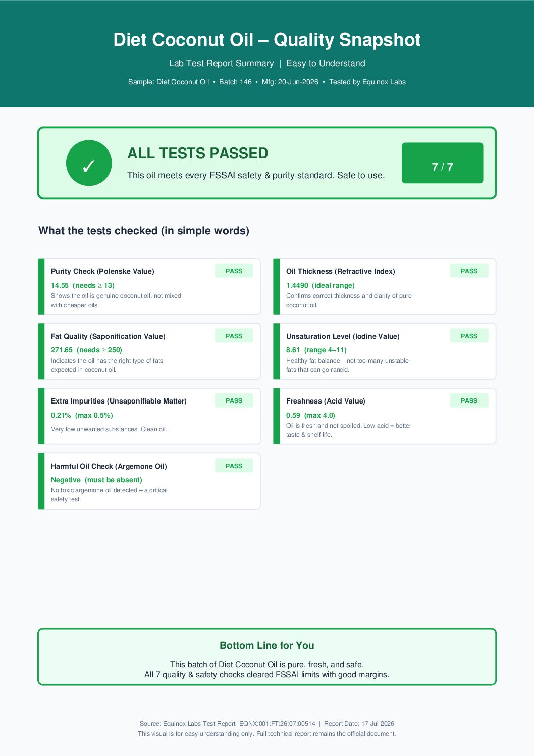Click the Diet Coconut Oil Quality Snapshot title

(267, 40)
